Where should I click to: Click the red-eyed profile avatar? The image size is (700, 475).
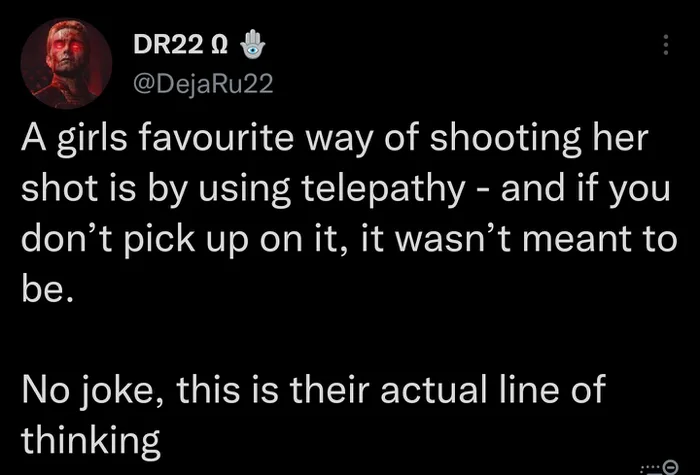tap(66, 63)
